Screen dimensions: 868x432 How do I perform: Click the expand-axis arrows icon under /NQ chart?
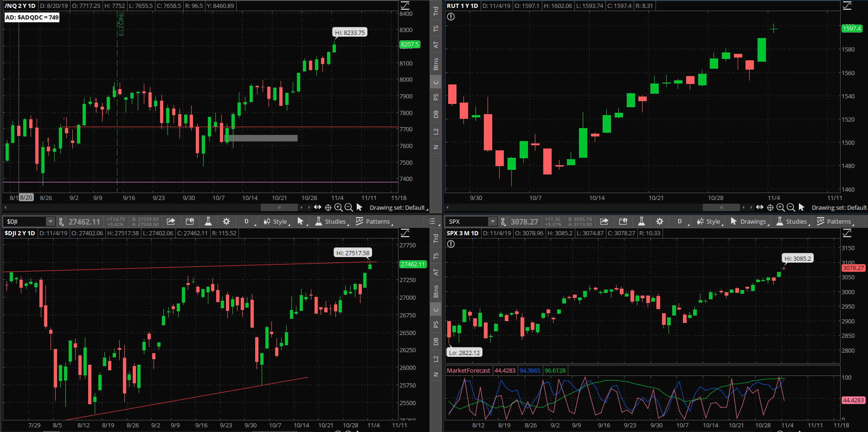(x=317, y=207)
